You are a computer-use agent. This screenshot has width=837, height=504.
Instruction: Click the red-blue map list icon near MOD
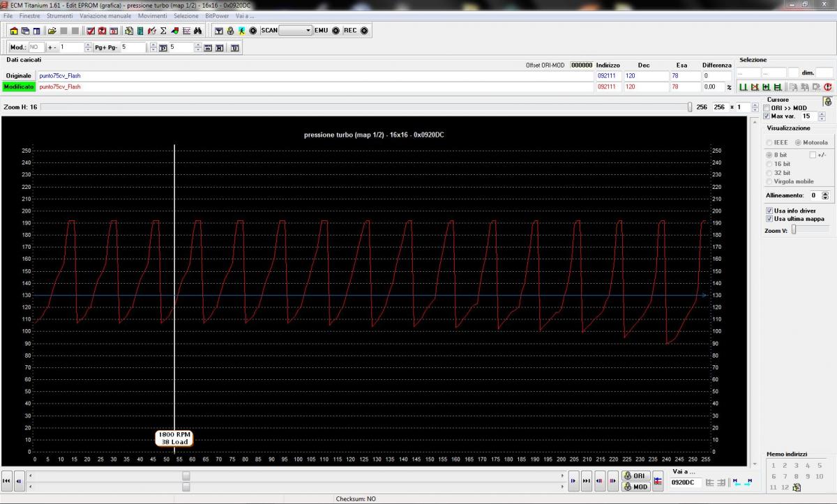point(658,481)
